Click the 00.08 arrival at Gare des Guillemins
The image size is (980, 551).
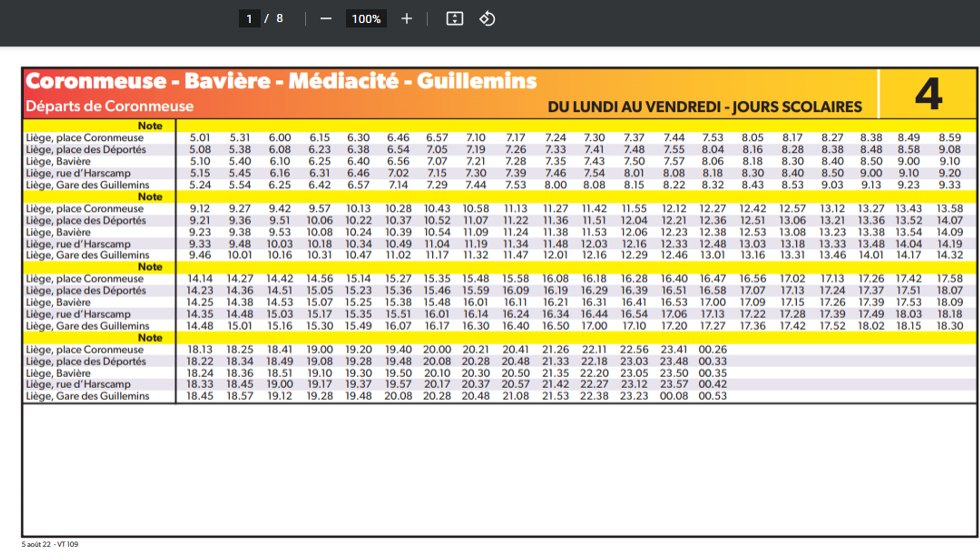click(x=674, y=396)
